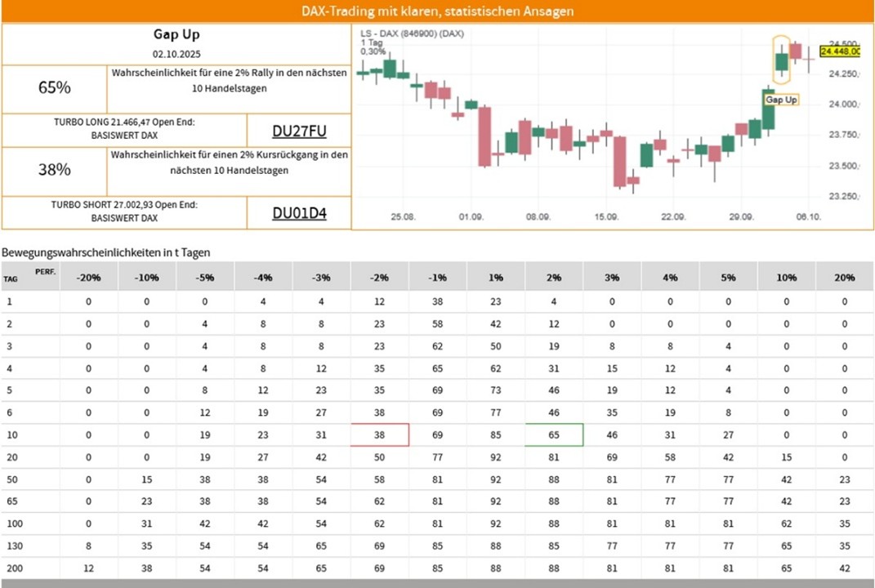Viewport: 875px width, 588px height.
Task: Click the orange-circled gap up candlestick
Action: 781,60
